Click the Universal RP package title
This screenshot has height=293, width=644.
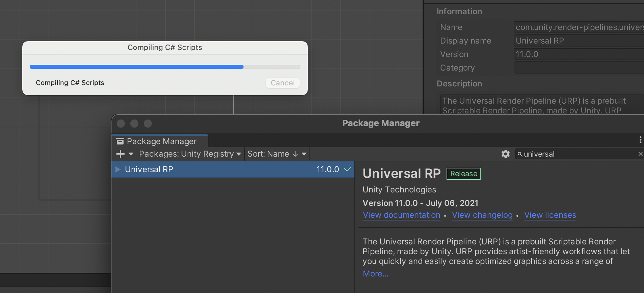point(402,174)
